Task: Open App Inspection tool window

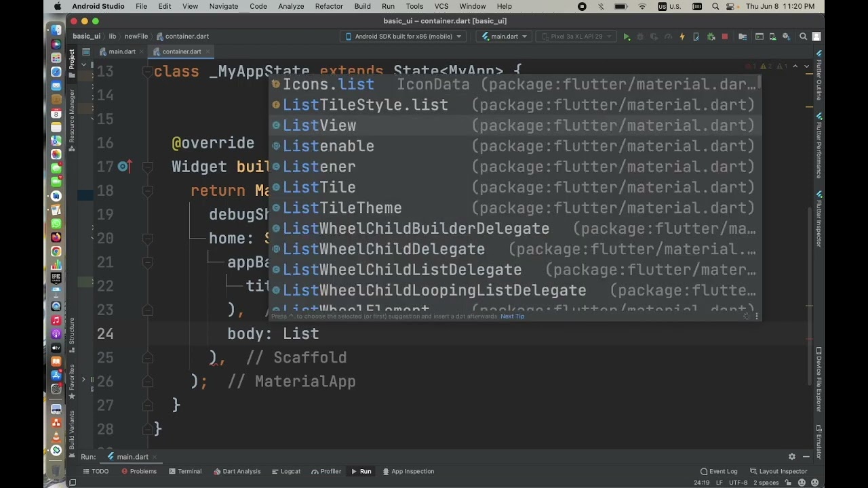Action: point(408,472)
